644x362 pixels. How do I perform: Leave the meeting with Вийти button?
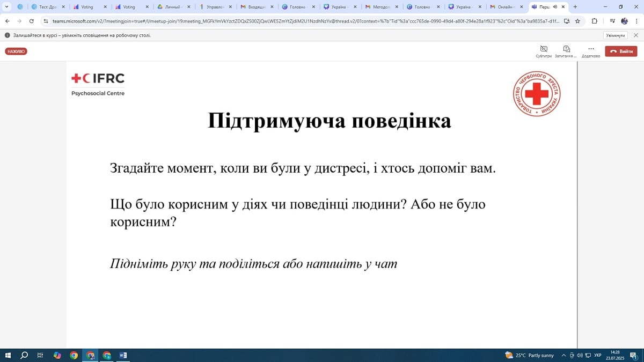(x=621, y=51)
